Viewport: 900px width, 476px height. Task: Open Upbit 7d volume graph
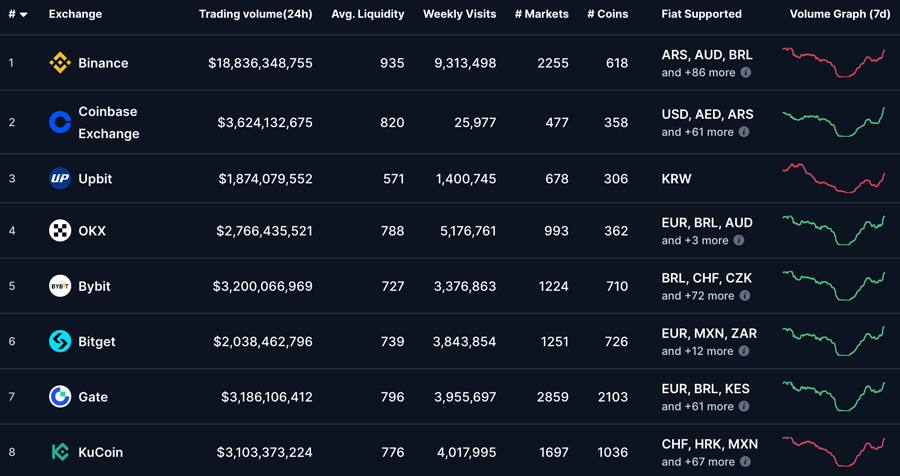[x=833, y=178]
